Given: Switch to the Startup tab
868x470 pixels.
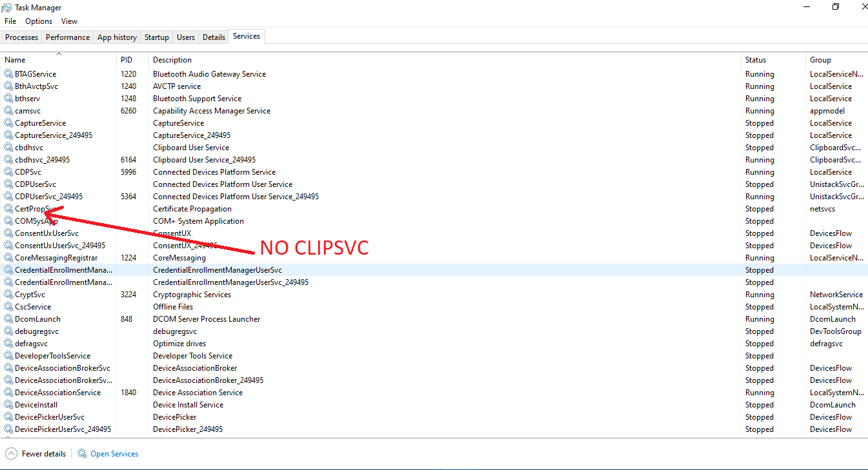Looking at the screenshot, I should [157, 37].
